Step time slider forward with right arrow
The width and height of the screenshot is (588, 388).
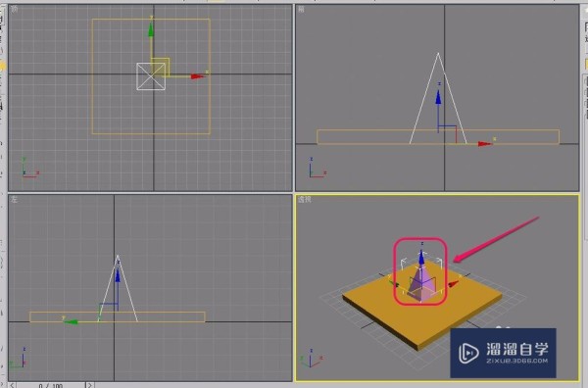click(x=89, y=385)
